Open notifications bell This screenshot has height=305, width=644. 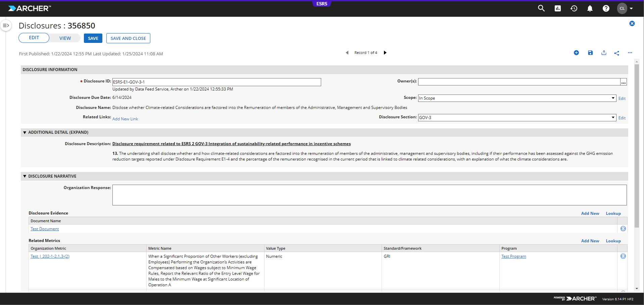pos(590,8)
